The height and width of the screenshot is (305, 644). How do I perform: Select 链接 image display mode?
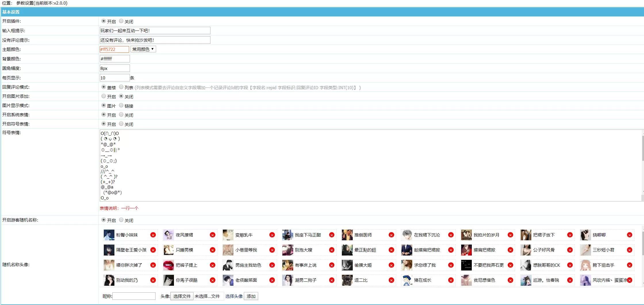pyautogui.click(x=121, y=105)
